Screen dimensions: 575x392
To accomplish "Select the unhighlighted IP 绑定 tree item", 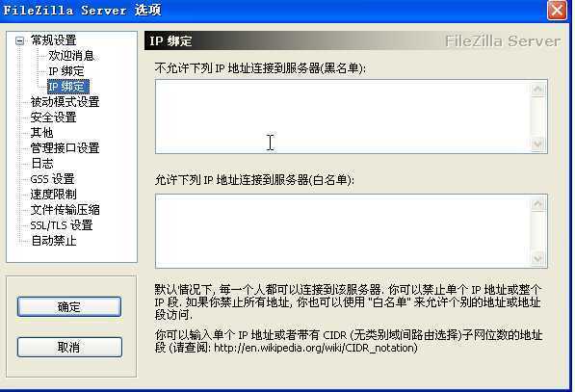I will tap(66, 71).
